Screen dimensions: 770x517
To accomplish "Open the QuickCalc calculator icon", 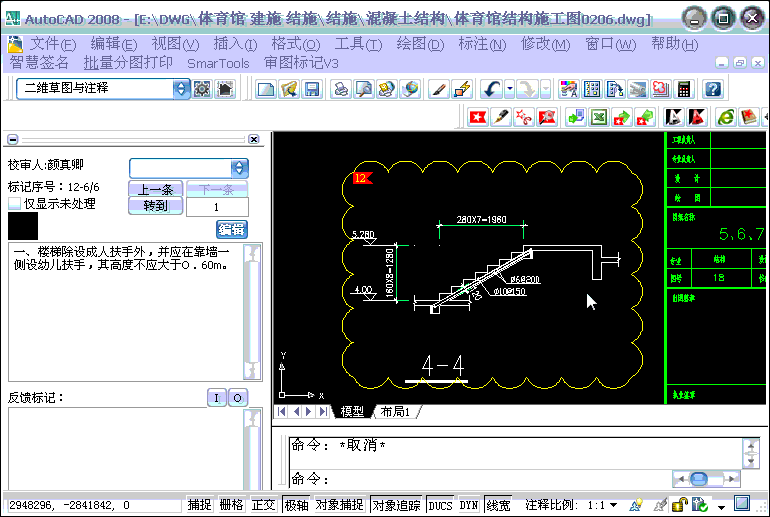I will point(684,89).
